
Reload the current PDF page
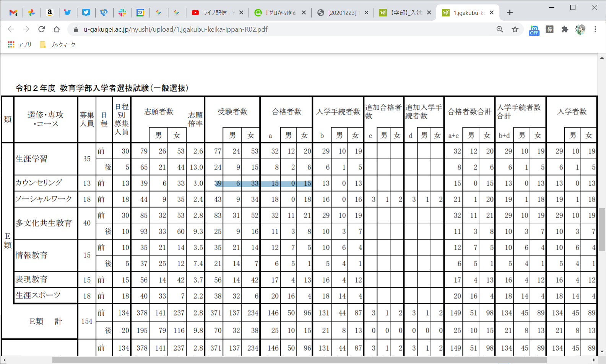pyautogui.click(x=41, y=29)
